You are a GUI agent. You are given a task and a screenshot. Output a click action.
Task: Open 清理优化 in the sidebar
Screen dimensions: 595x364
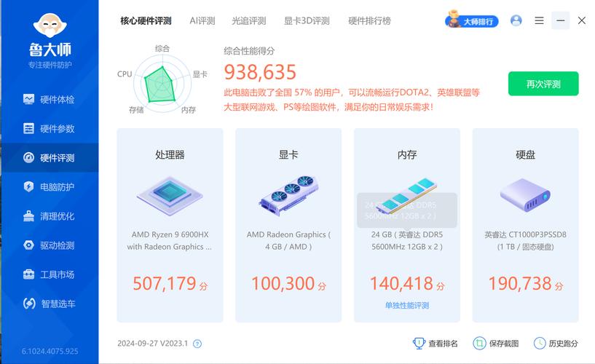pos(50,216)
